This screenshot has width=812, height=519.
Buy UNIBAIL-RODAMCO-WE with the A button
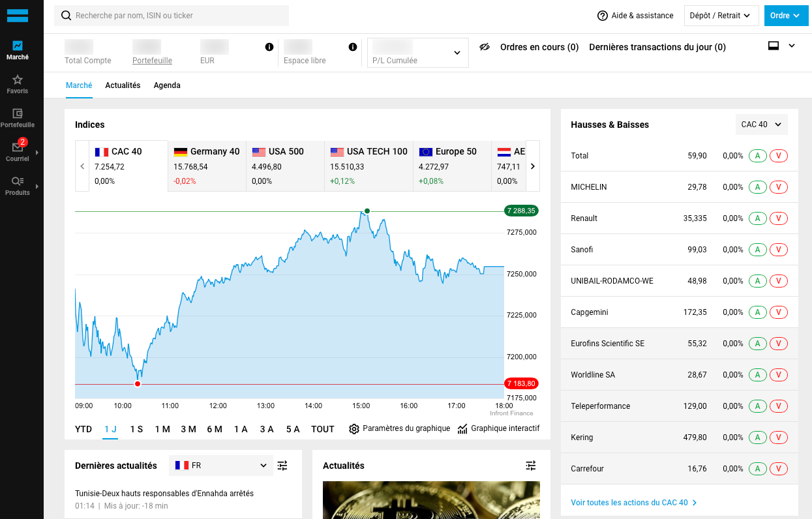pos(757,281)
